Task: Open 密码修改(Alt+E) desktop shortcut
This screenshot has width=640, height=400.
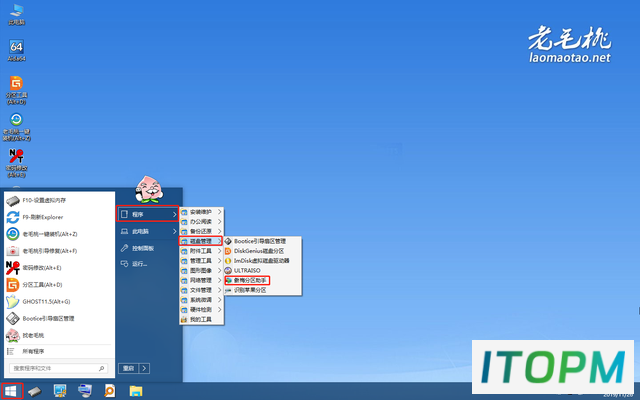Action: pyautogui.click(x=16, y=163)
